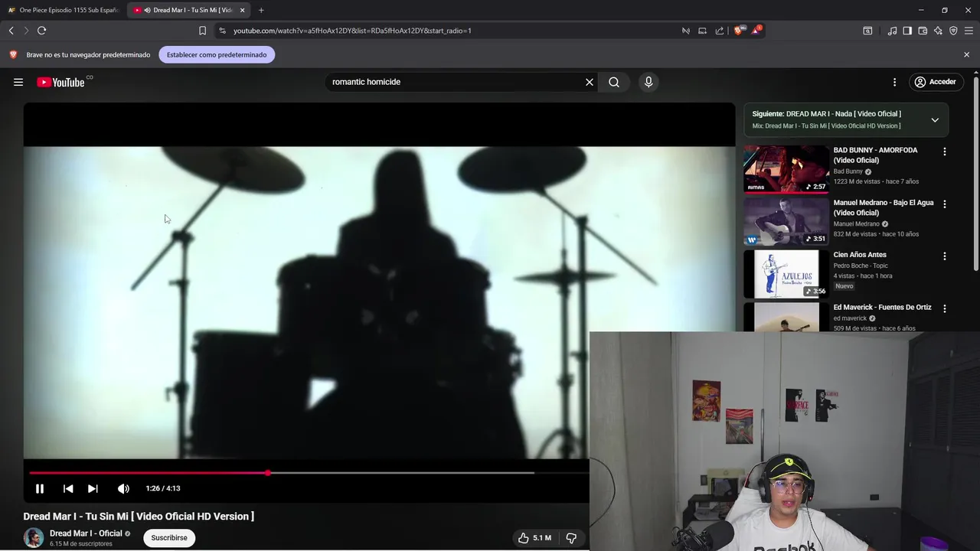Skip to the next video

coord(93,488)
